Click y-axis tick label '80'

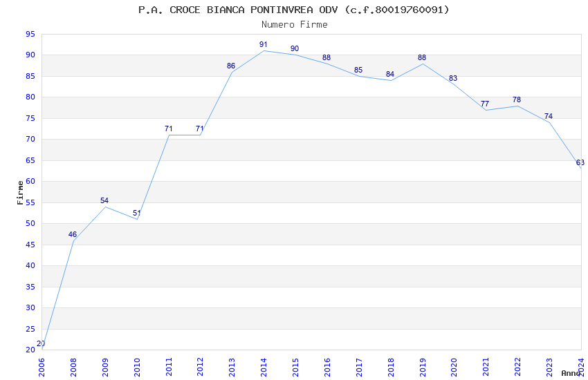pyautogui.click(x=30, y=97)
